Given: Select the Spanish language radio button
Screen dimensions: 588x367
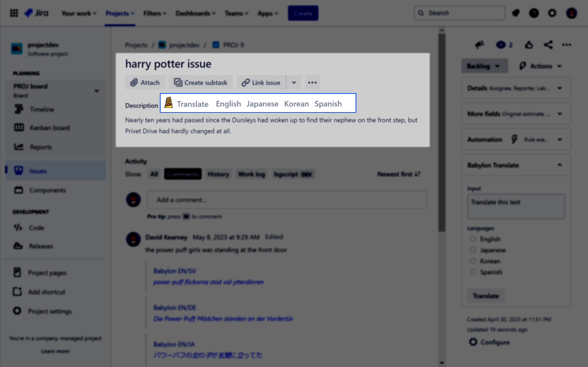Looking at the screenshot, I should pos(473,272).
